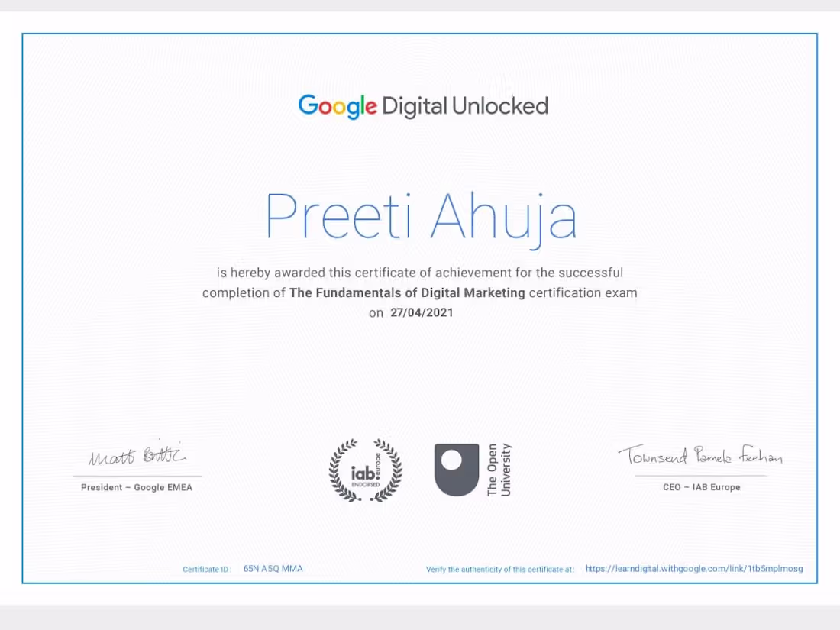Click the certificate ID value 65N A5Q MMA
Image resolution: width=840 pixels, height=630 pixels.
click(x=273, y=568)
